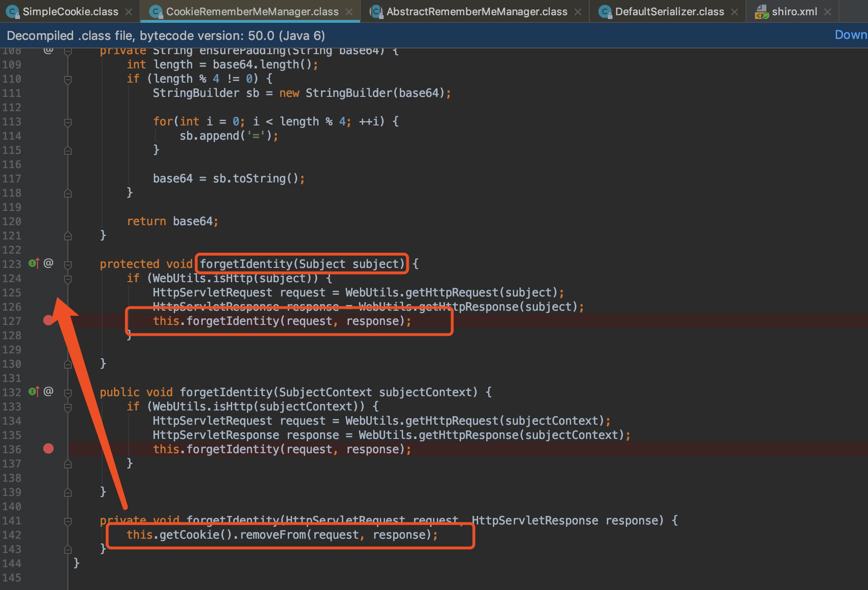Click the class icon on DefaultSerializer.class tab
This screenshot has height=590, width=868.
click(605, 11)
